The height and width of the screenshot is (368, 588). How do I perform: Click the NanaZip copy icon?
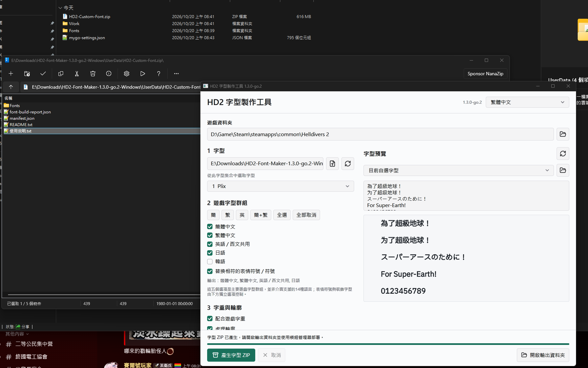[x=61, y=74]
